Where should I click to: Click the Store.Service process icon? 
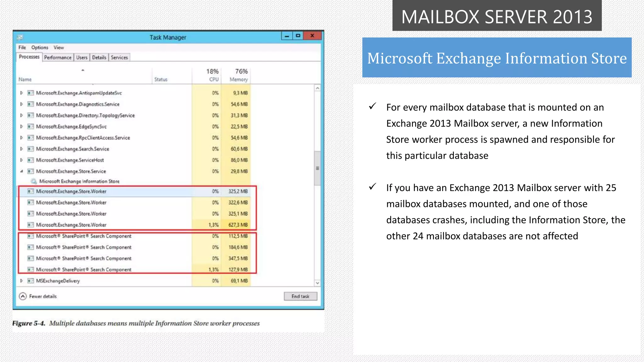pyautogui.click(x=31, y=171)
